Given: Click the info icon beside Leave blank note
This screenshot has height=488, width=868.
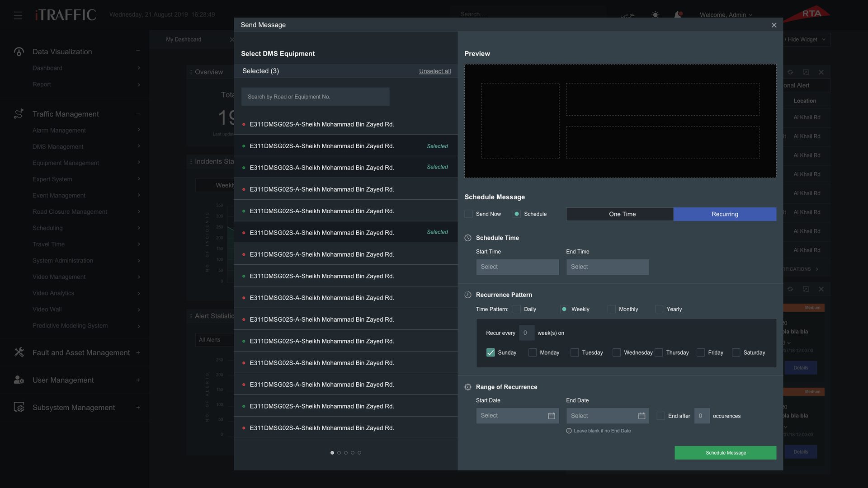Looking at the screenshot, I should click(569, 431).
